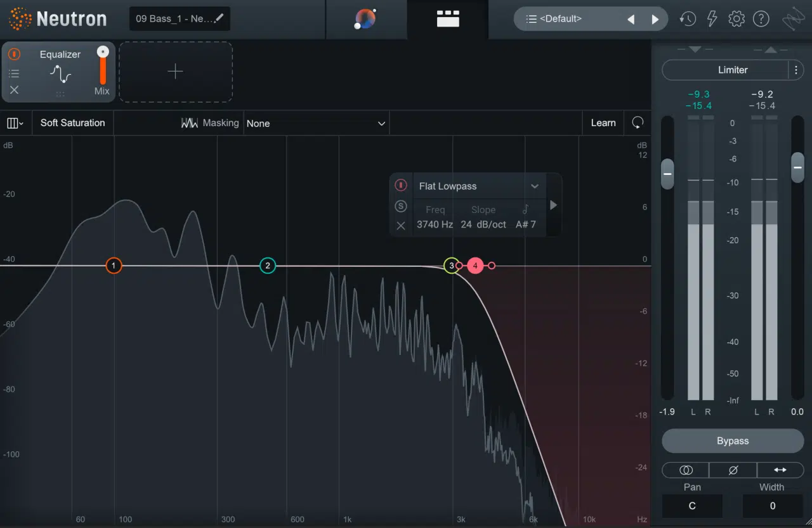Viewport: 812px width, 528px height.
Task: Click the A# 7 note value
Action: (x=526, y=224)
